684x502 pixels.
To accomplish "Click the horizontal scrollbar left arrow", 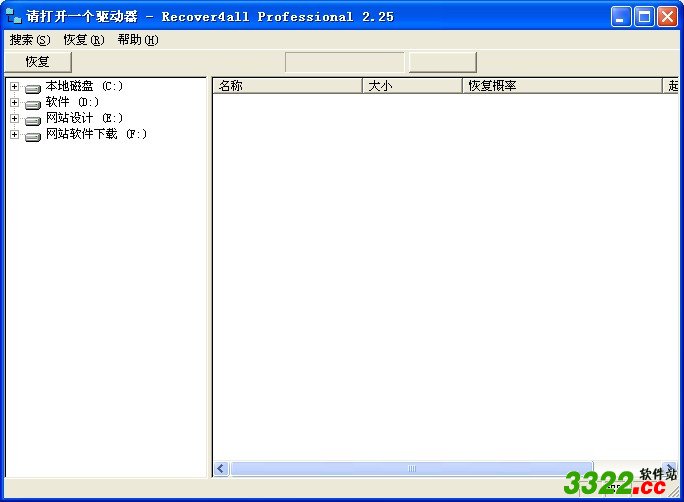I will (x=221, y=469).
